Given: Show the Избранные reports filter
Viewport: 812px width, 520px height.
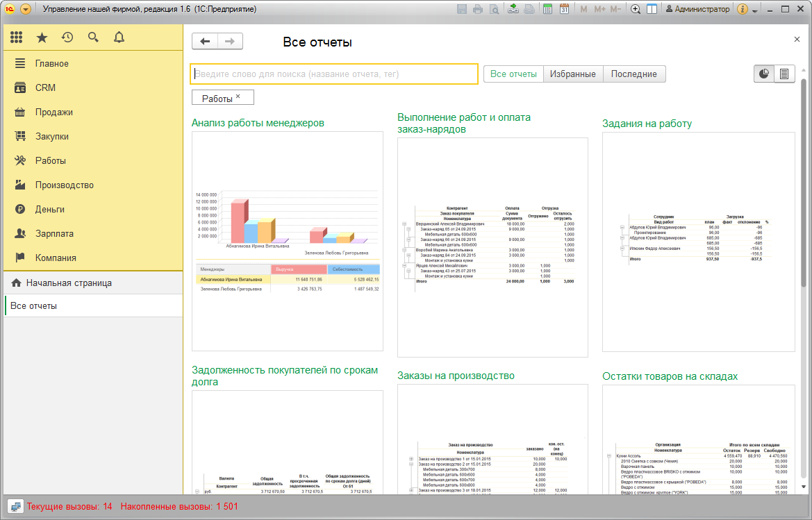Looking at the screenshot, I should 573,74.
